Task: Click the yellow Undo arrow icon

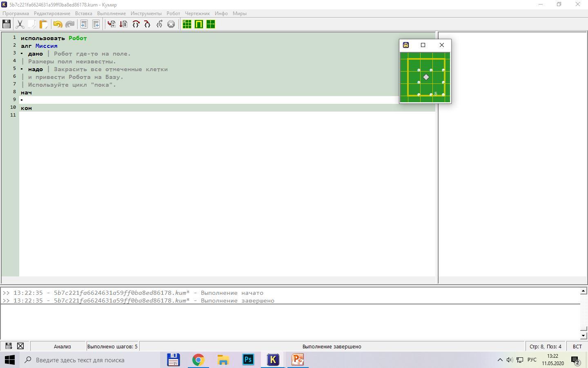Action: pyautogui.click(x=58, y=24)
